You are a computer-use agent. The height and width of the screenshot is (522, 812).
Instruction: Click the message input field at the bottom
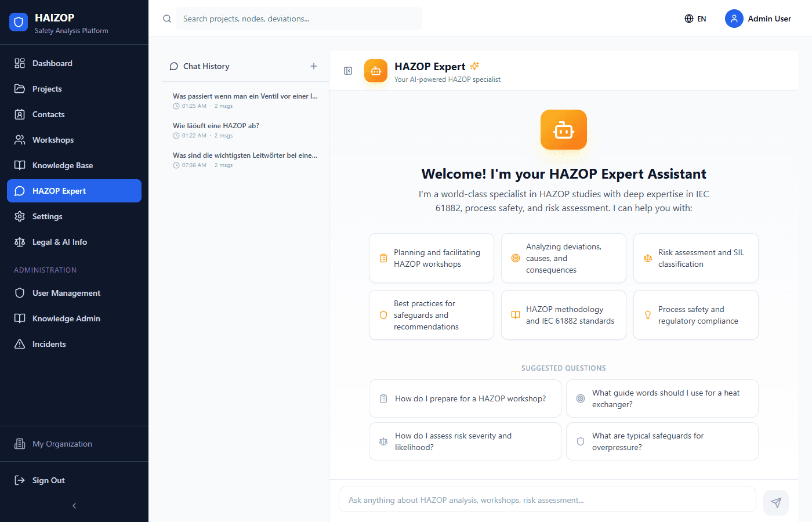pos(547,499)
